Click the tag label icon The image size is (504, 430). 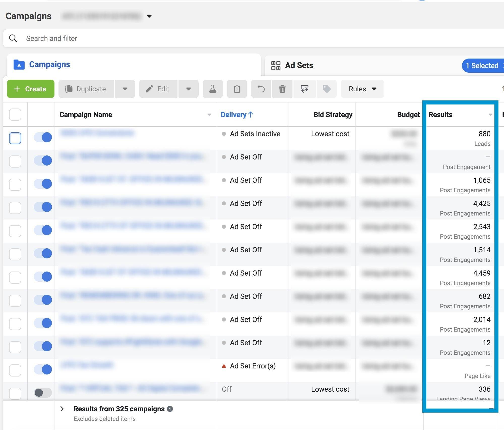(x=327, y=89)
